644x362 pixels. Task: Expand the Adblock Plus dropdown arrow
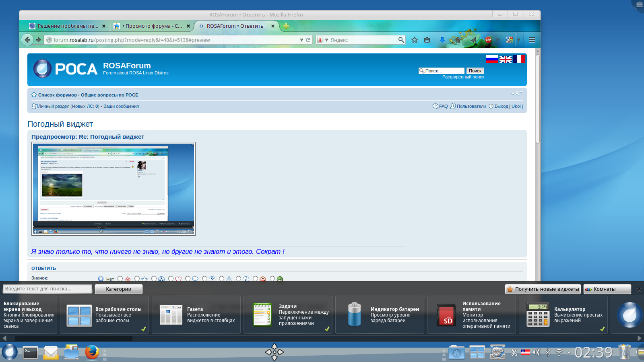[497, 40]
